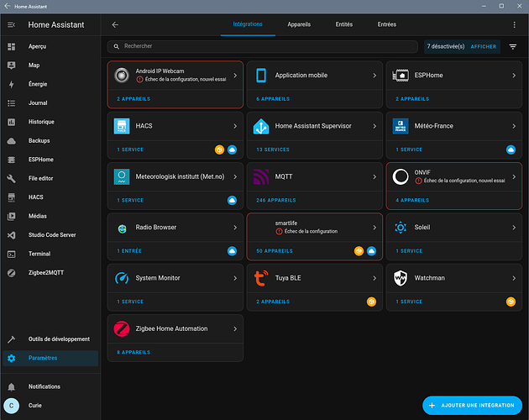This screenshot has height=420, width=529.
Task: Expand the Home Assistant Supervisor chevron
Action: pyautogui.click(x=374, y=126)
